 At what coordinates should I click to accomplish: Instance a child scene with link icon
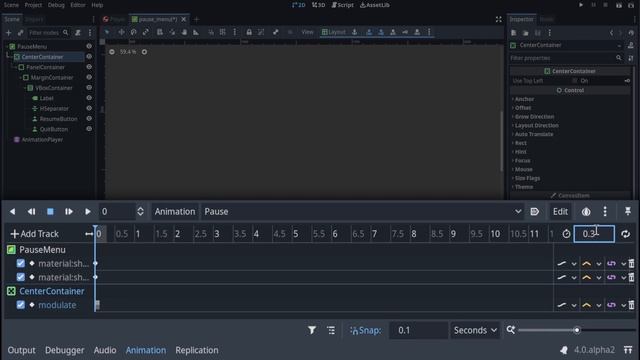coord(20,33)
